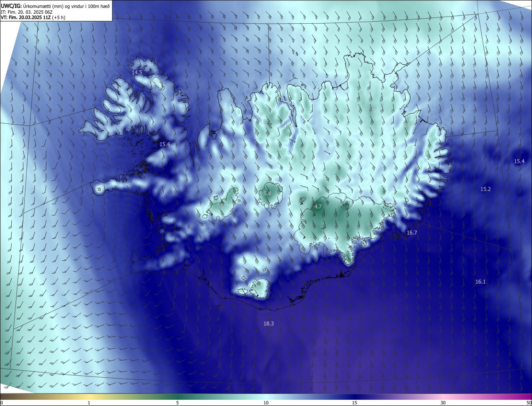Click the 18.3 value south of Iceland
Image resolution: width=532 pixels, height=406 pixels.
268,323
